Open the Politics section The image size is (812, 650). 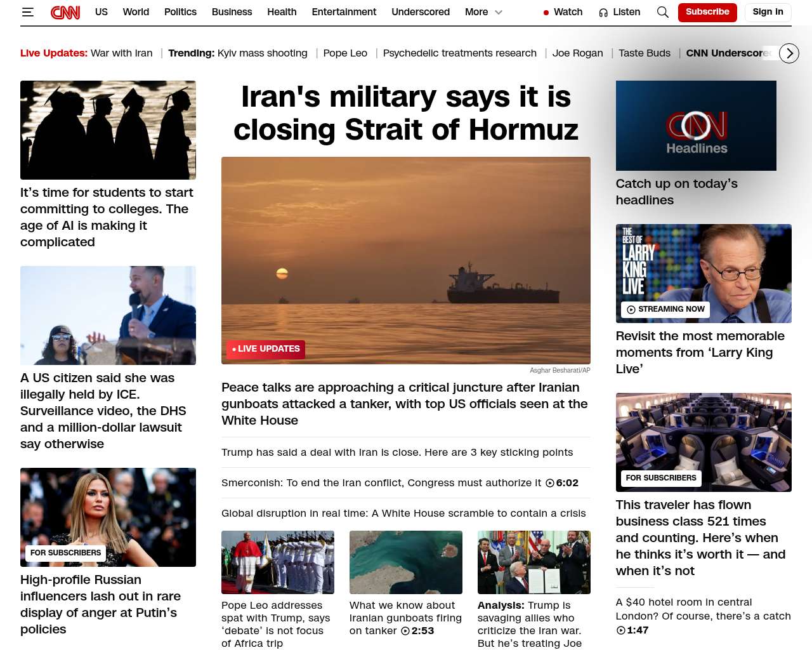180,12
